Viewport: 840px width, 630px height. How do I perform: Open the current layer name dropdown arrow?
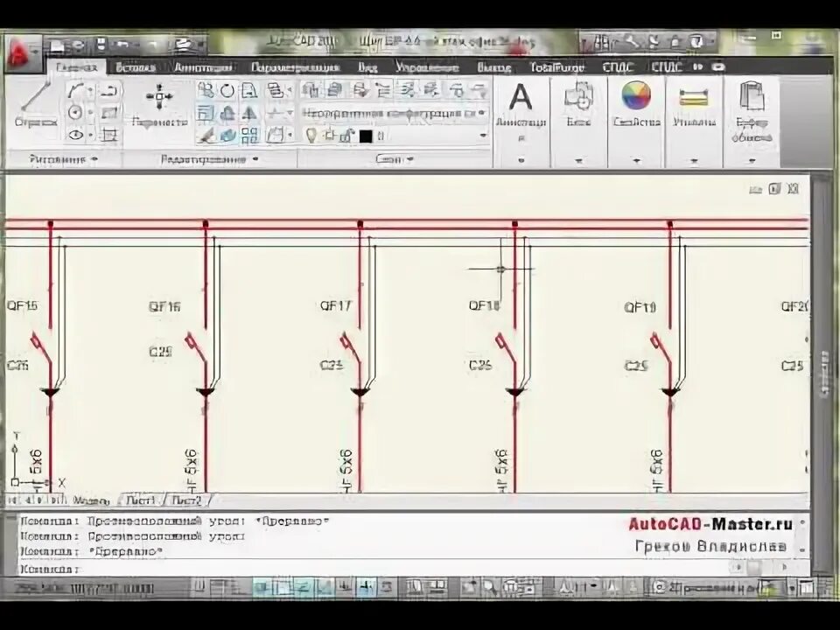pyautogui.click(x=483, y=136)
